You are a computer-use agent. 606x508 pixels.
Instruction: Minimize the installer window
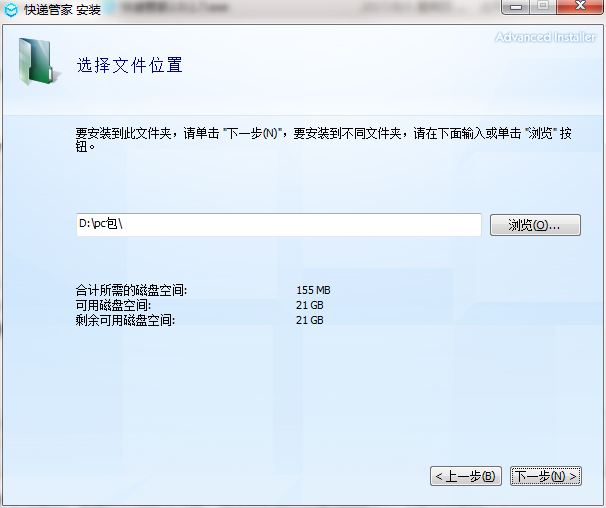pos(514,8)
